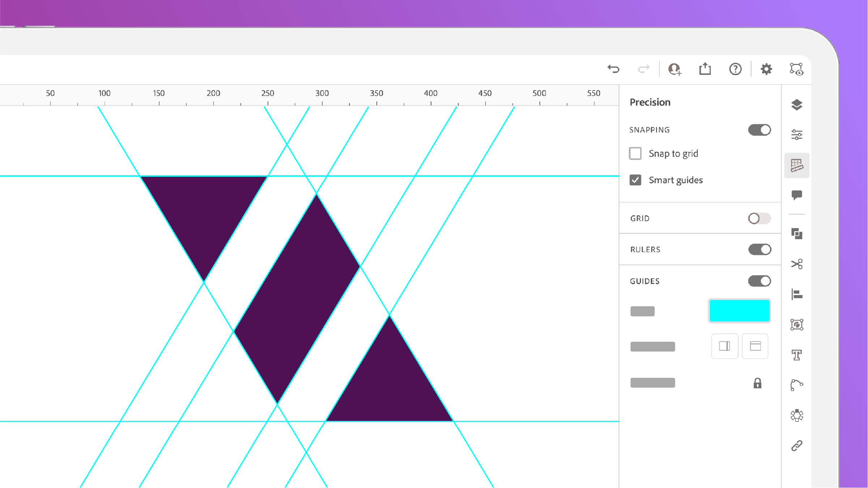Screen dimensions: 868x488
Task: Open the app settings gear
Action: [766, 69]
